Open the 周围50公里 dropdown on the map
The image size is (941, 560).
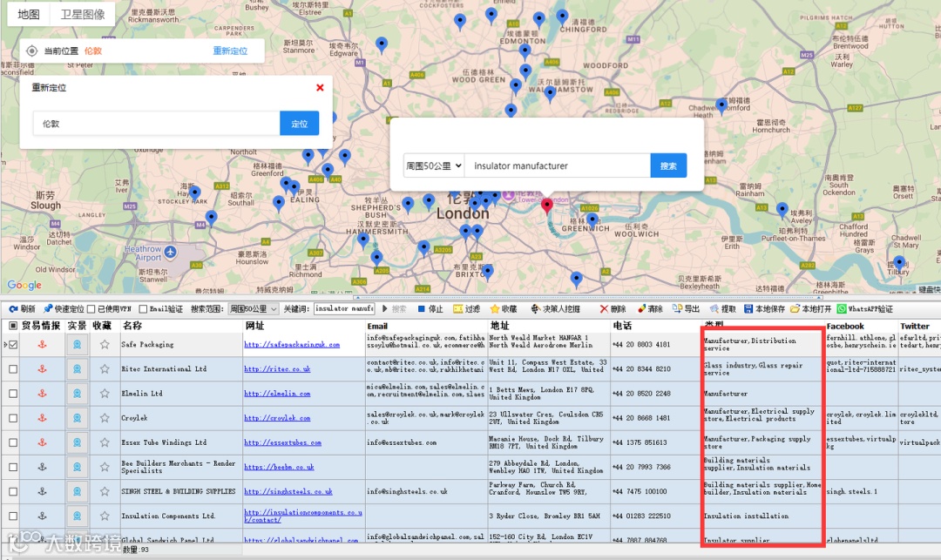434,165
